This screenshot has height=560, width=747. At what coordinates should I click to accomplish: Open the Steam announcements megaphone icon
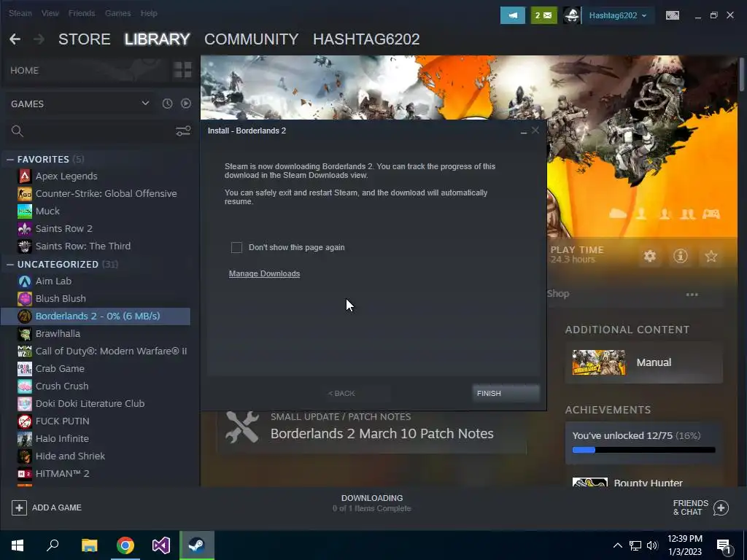[513, 15]
